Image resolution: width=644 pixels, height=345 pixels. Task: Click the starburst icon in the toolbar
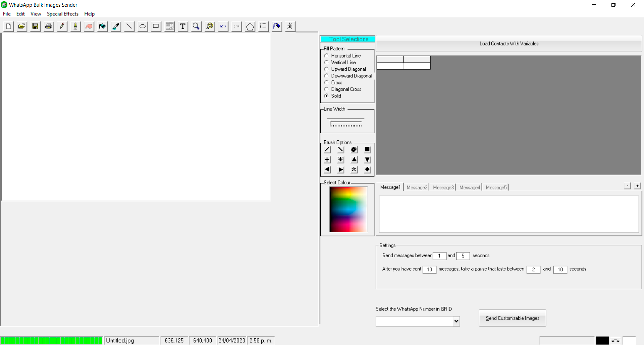point(290,26)
